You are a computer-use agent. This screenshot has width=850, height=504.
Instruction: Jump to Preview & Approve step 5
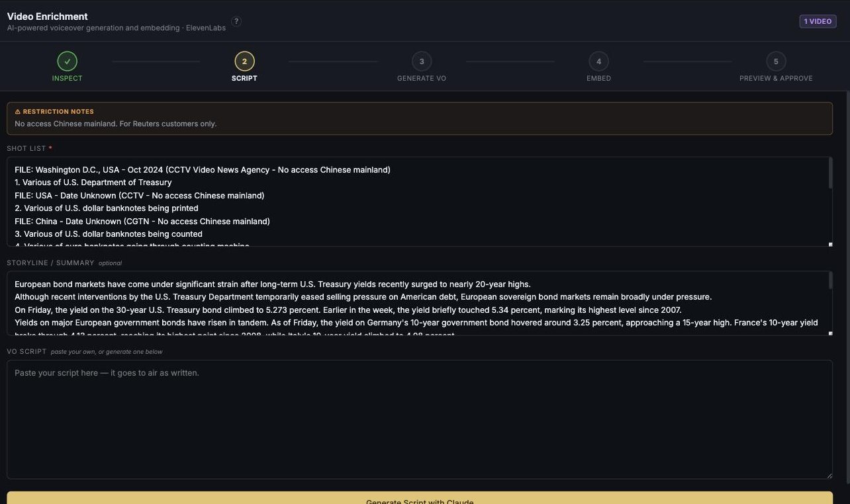click(776, 62)
